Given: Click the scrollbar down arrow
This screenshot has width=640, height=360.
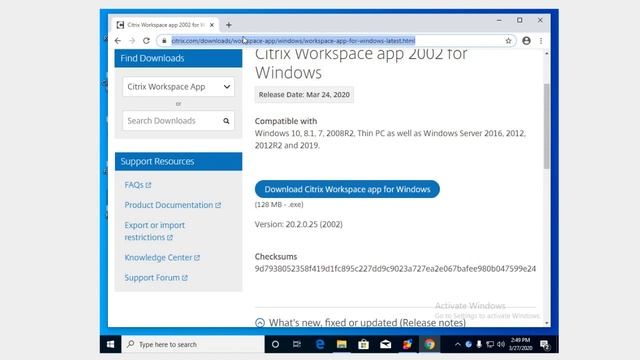Looking at the screenshot, I should click(x=547, y=323).
